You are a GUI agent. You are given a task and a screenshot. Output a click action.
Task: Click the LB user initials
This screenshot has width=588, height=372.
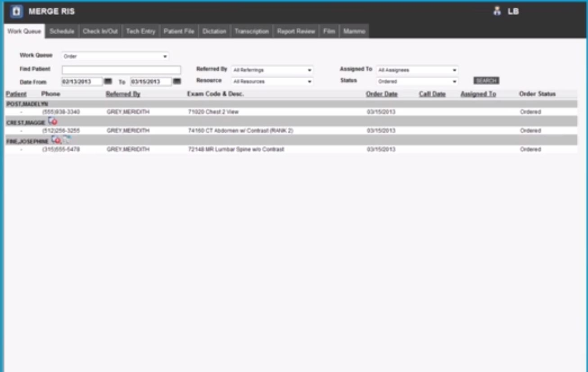(x=513, y=12)
